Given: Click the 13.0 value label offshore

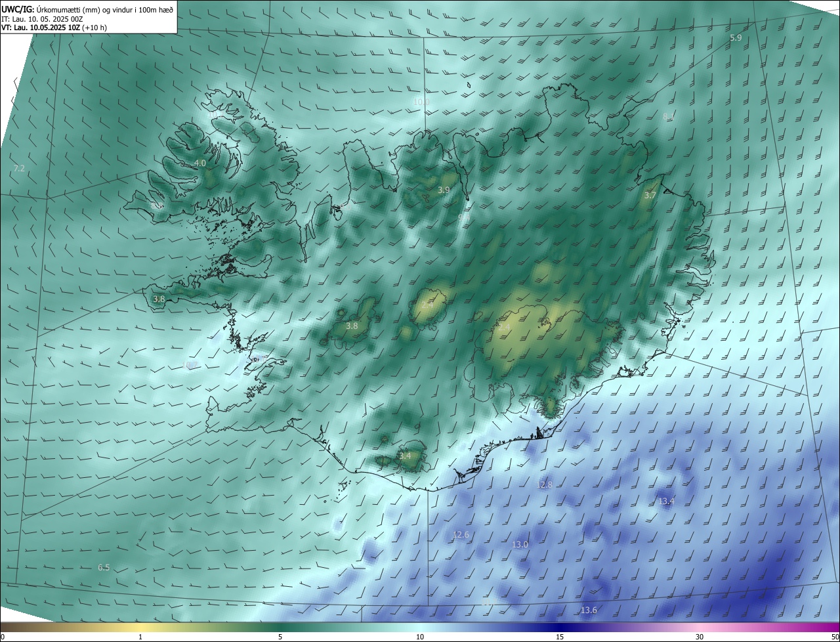Looking at the screenshot, I should pos(520,544).
